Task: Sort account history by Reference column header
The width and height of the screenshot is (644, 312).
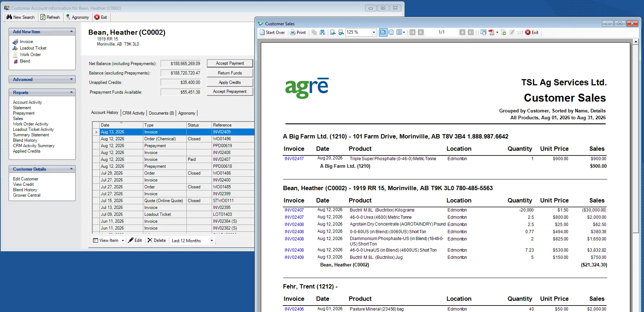Action: tap(233, 125)
